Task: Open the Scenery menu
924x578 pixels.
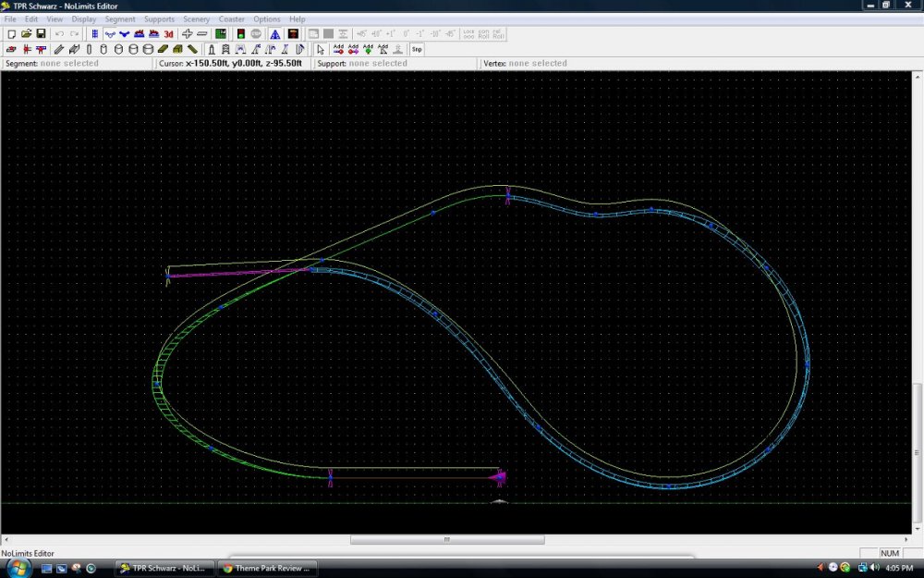Action: point(196,18)
